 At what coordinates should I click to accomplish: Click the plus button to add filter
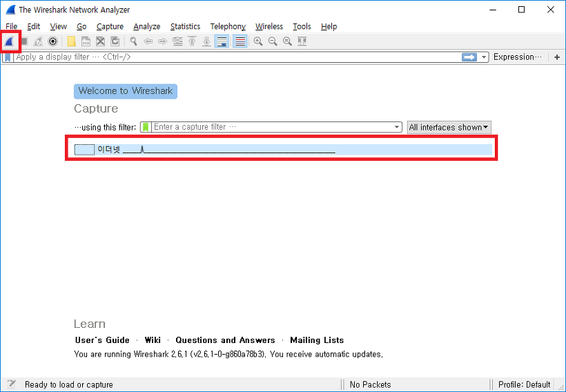pyautogui.click(x=557, y=57)
